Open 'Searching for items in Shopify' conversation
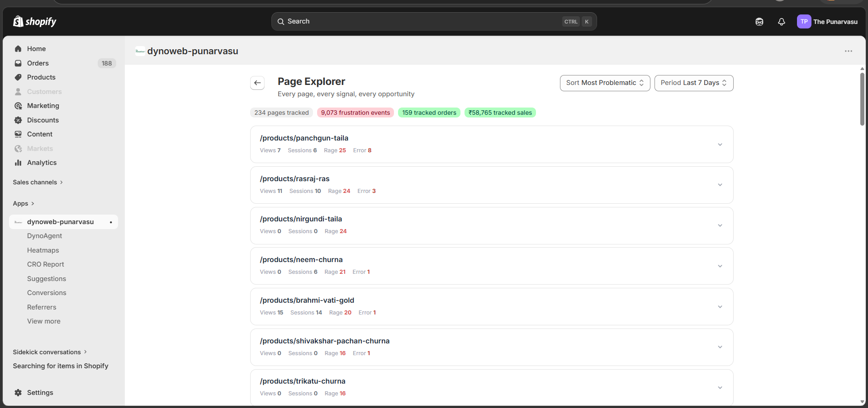Screen dimensions: 868x408 tap(61, 366)
